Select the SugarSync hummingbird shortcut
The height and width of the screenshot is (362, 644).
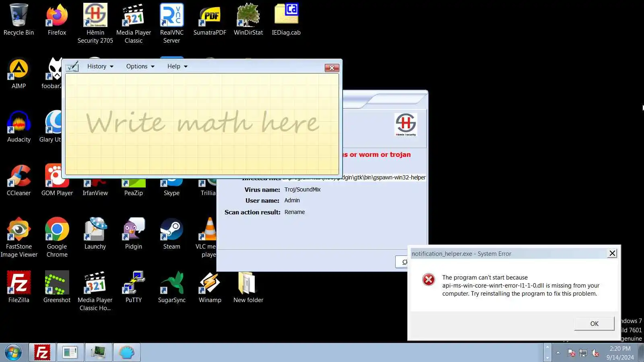(x=172, y=287)
